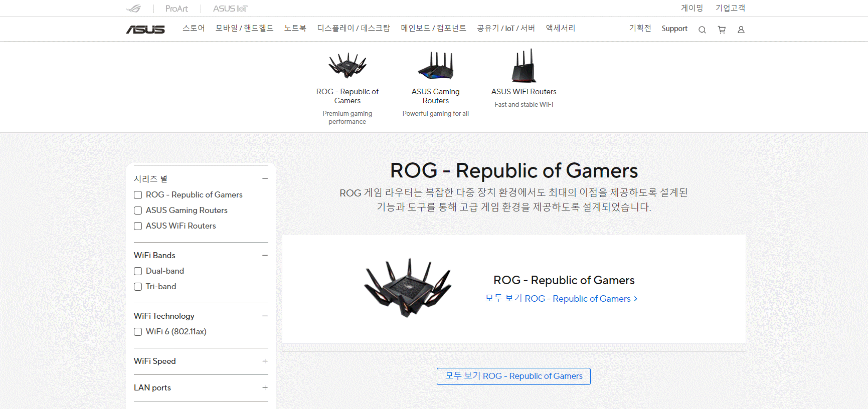
Task: Open the 액세서리 menu
Action: click(x=561, y=28)
